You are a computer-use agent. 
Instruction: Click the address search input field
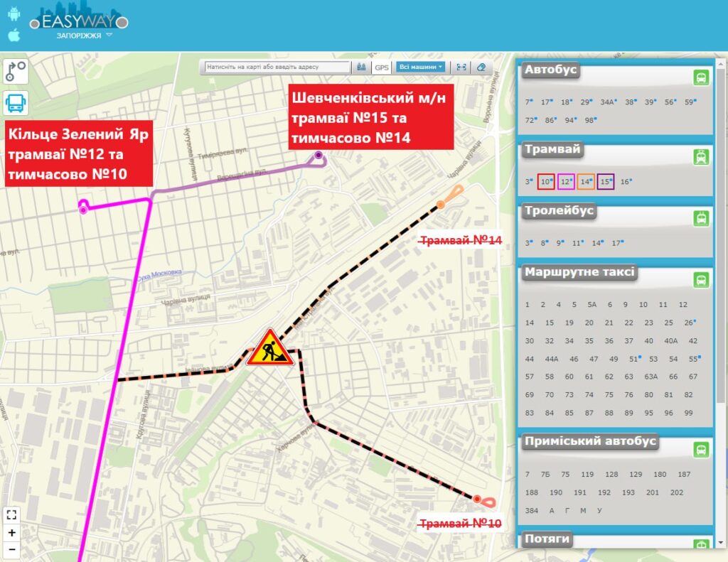click(277, 67)
